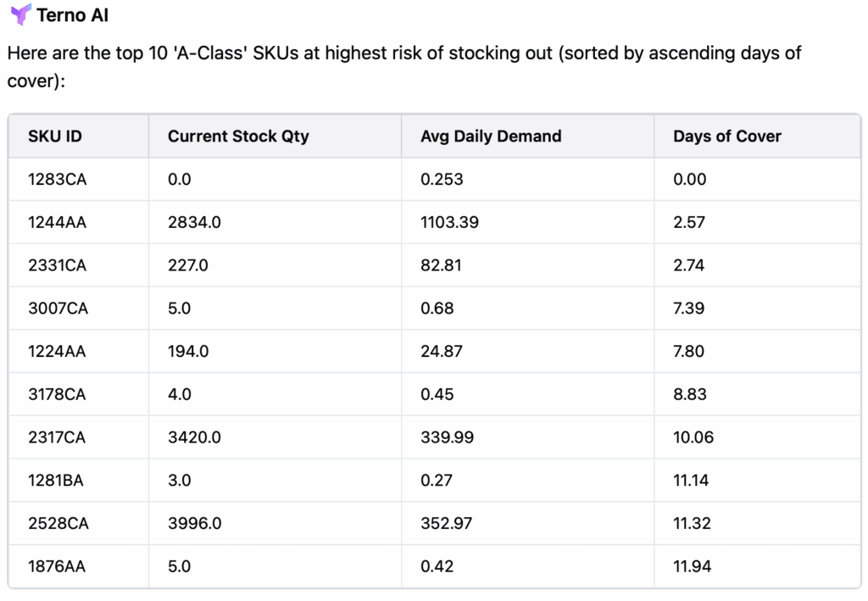Screen dimensions: 868x601
Task: Click the Terno AI name label
Action: point(73,15)
